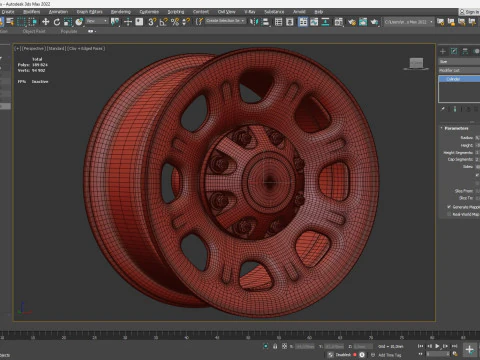Select the Rotate tool
This screenshot has width=480, height=360.
click(x=57, y=22)
